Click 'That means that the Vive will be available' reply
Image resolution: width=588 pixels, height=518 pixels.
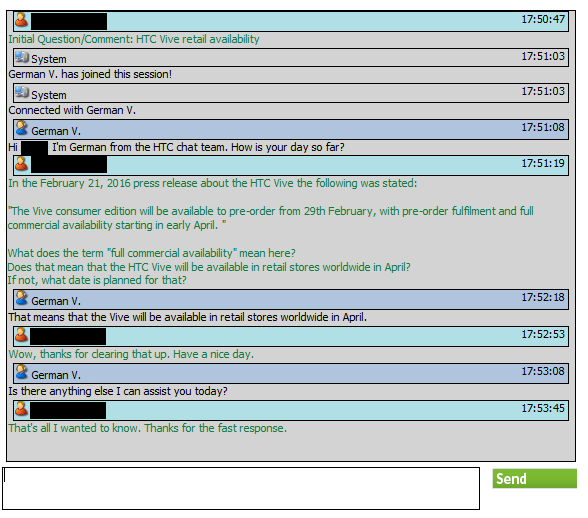(188, 317)
